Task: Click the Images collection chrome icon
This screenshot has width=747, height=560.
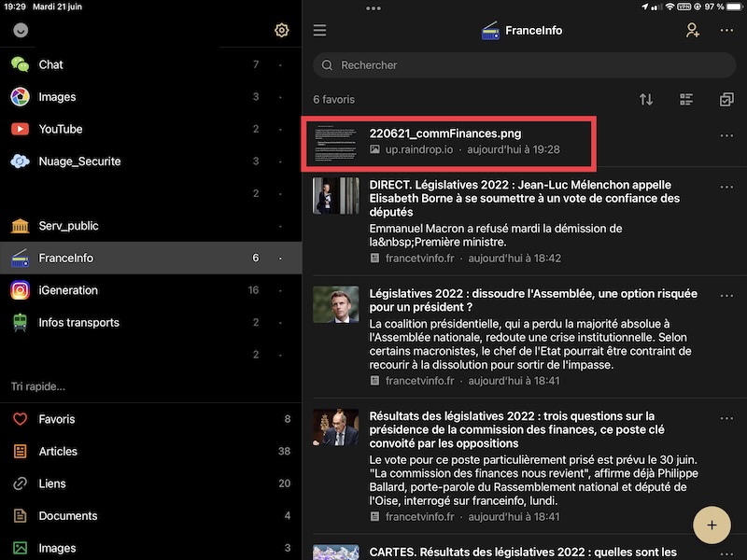Action: coord(20,97)
